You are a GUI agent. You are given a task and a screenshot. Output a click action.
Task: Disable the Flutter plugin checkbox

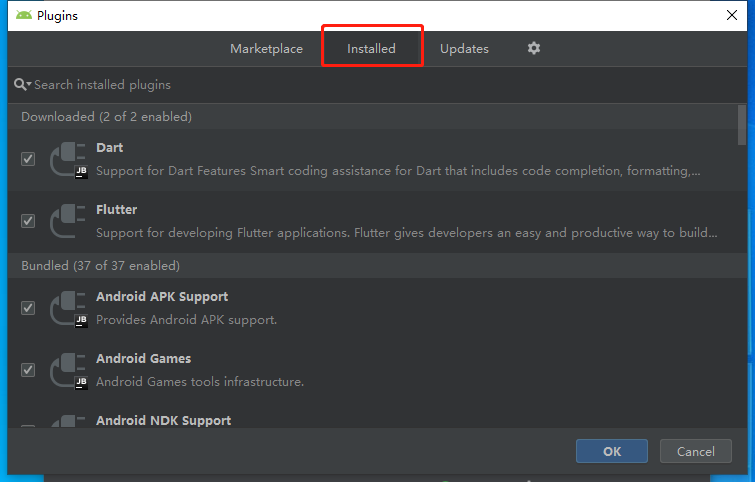(x=28, y=221)
